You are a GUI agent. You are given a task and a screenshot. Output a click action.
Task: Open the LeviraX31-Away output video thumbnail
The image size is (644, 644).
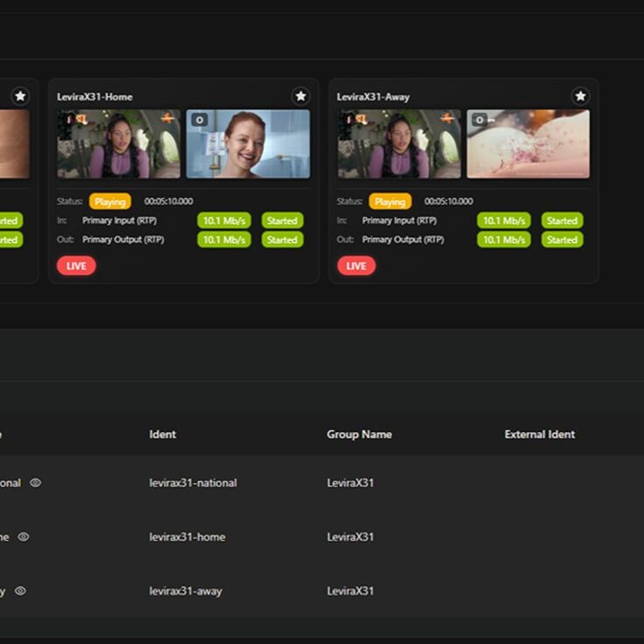click(x=528, y=143)
